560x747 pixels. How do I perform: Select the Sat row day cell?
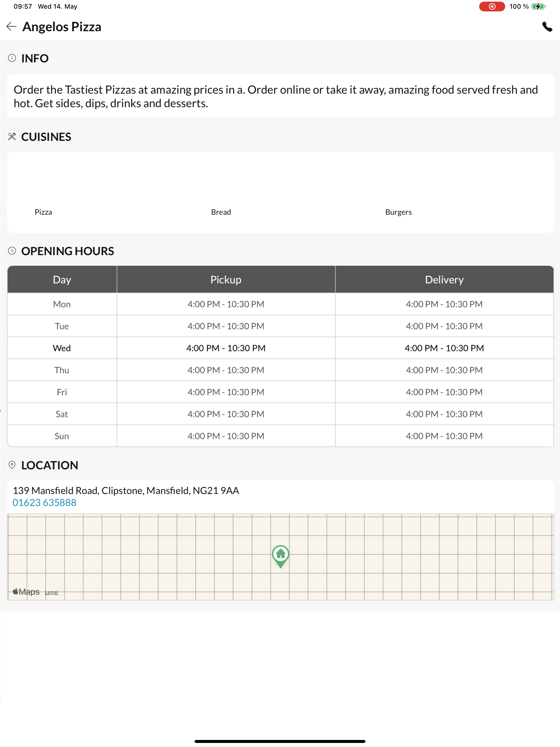(x=62, y=414)
